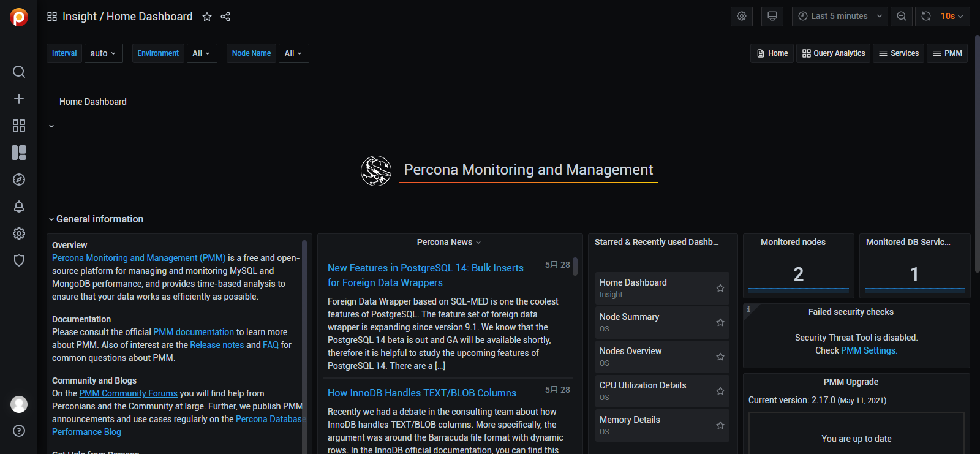The image size is (980, 454).
Task: Collapse the General information row
Action: tap(51, 219)
